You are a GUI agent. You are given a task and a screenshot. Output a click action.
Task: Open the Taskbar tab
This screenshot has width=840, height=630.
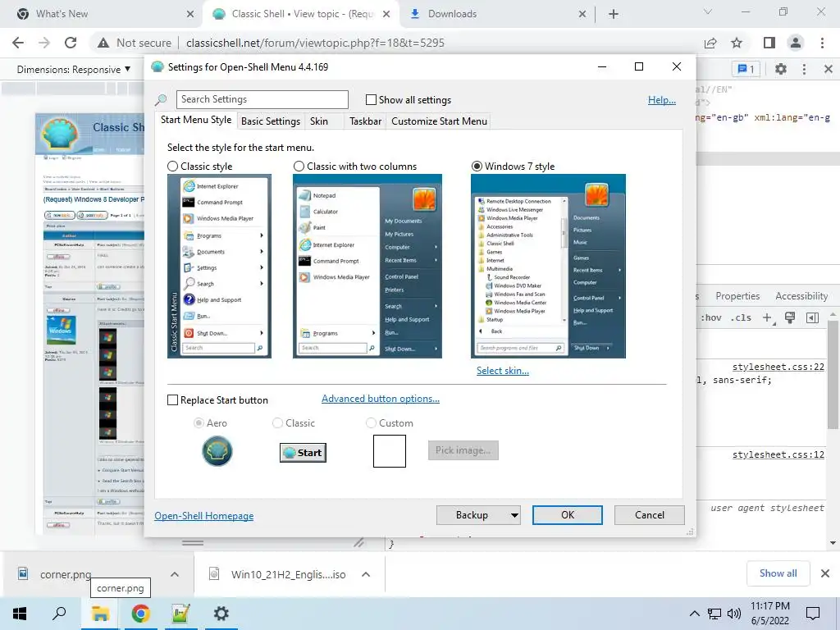pos(365,121)
